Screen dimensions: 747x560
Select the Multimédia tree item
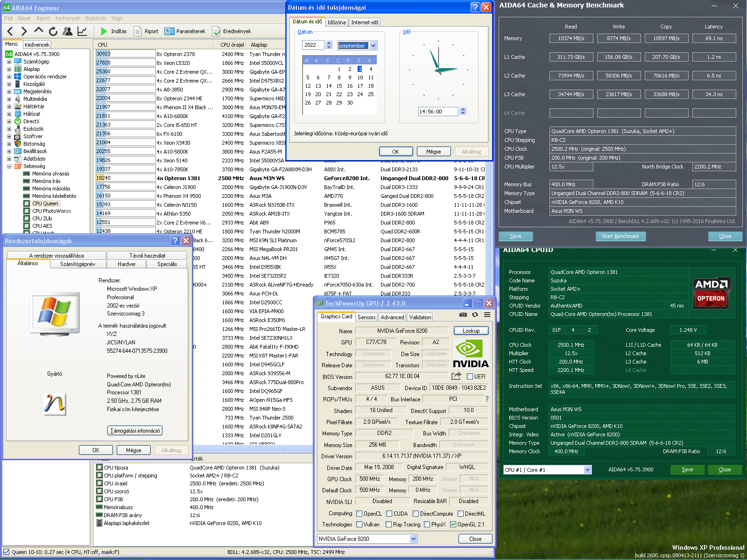pyautogui.click(x=35, y=99)
